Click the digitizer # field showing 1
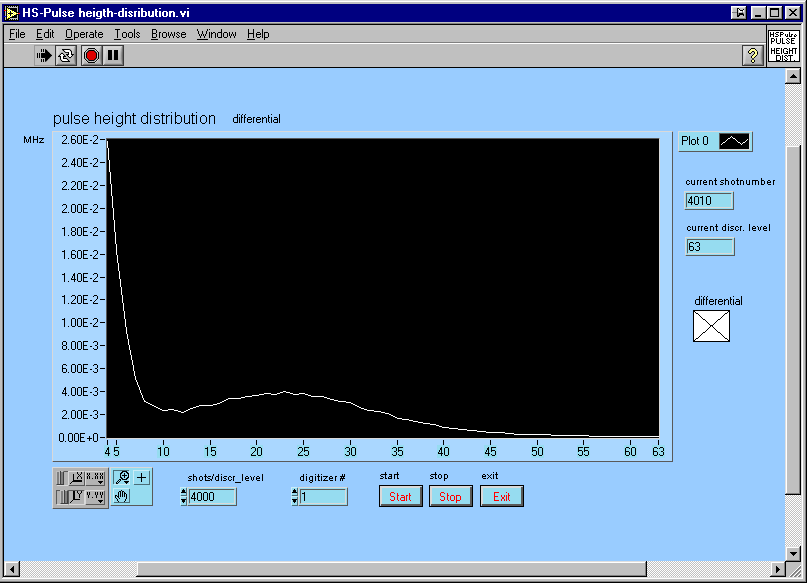This screenshot has height=583, width=807. [323, 497]
